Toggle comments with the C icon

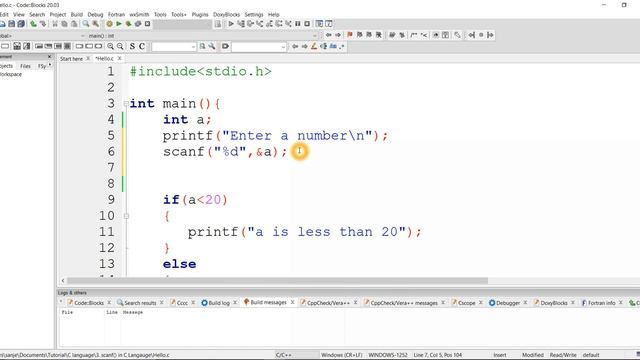142,47
